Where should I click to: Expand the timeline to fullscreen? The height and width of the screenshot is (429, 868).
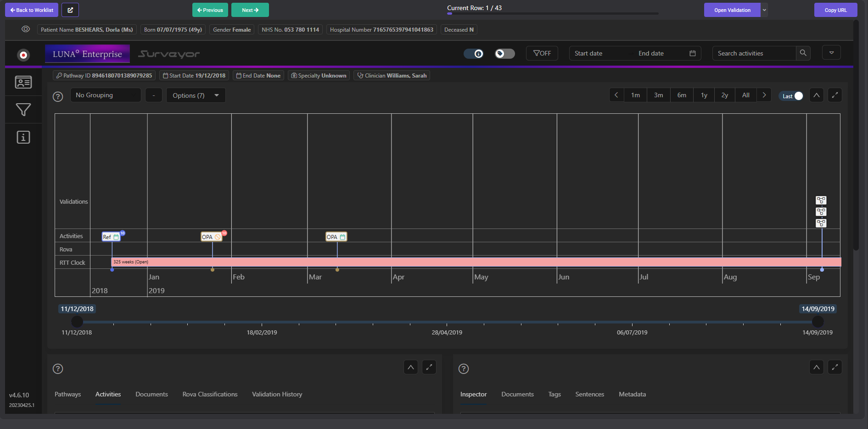tap(834, 95)
